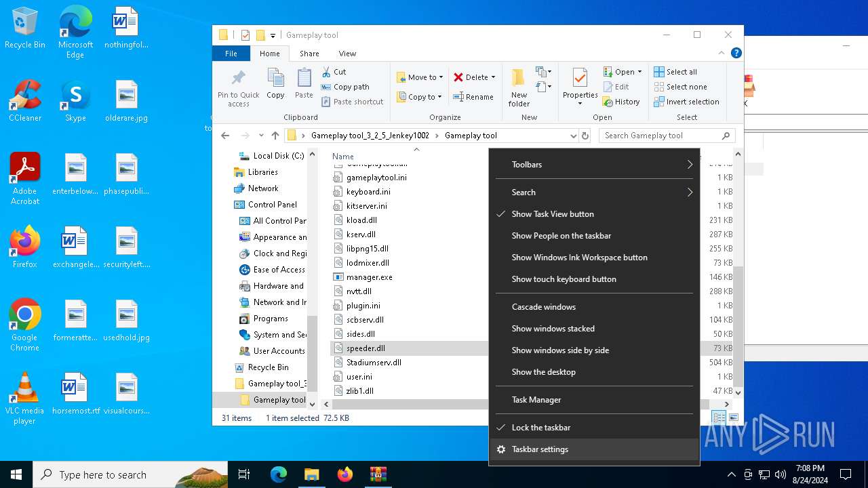Image resolution: width=868 pixels, height=488 pixels.
Task: Choose Show the desktop
Action: pos(594,372)
